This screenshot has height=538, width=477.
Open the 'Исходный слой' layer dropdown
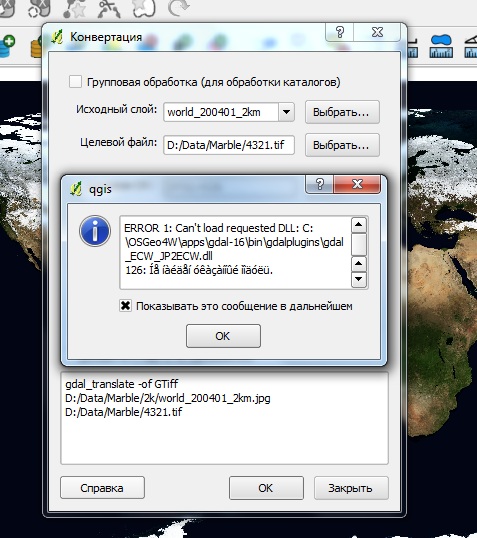click(x=287, y=112)
